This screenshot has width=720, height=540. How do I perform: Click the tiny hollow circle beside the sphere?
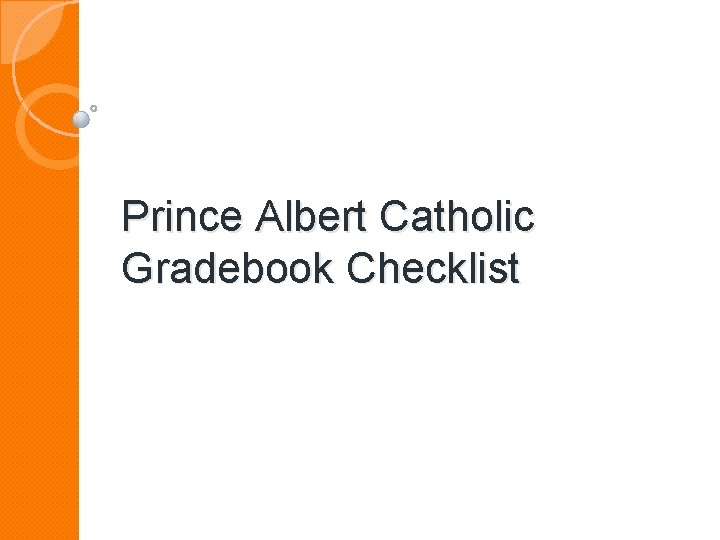click(93, 107)
